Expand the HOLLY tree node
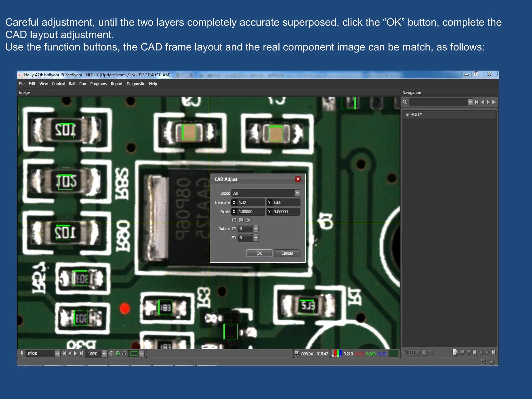The width and height of the screenshot is (532, 399). (x=407, y=115)
